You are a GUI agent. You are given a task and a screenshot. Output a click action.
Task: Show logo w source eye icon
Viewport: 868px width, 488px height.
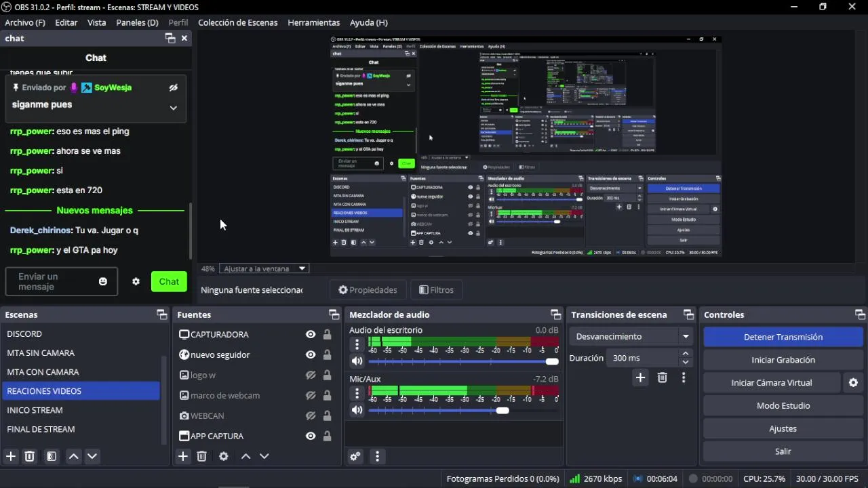[x=311, y=375]
